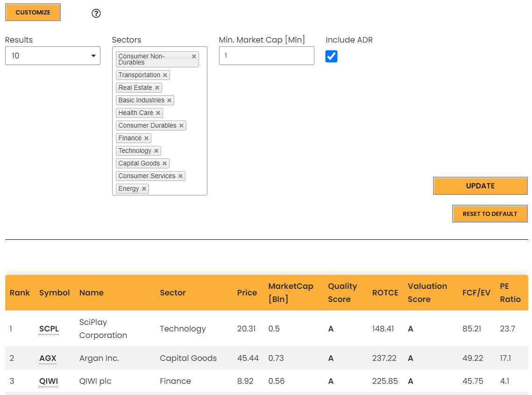Open the SCPL symbol link

(49, 329)
